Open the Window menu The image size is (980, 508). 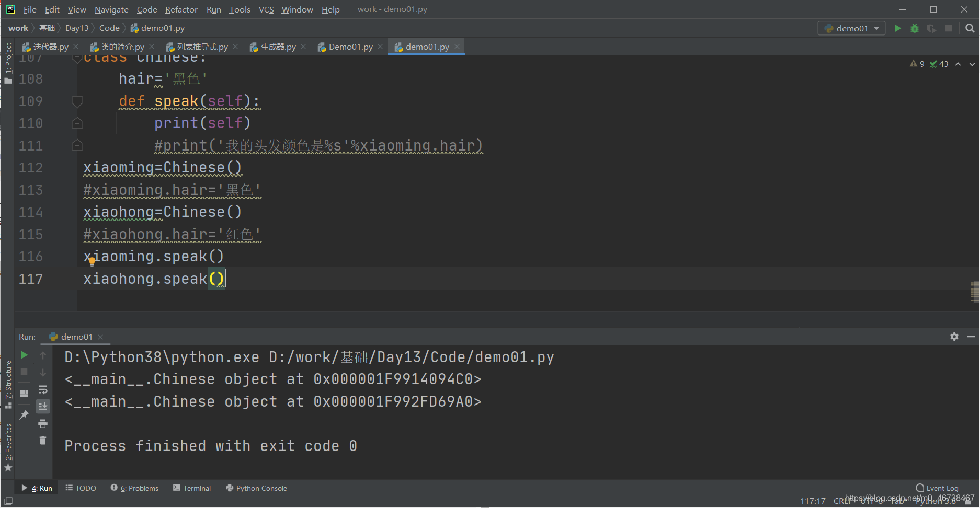297,9
